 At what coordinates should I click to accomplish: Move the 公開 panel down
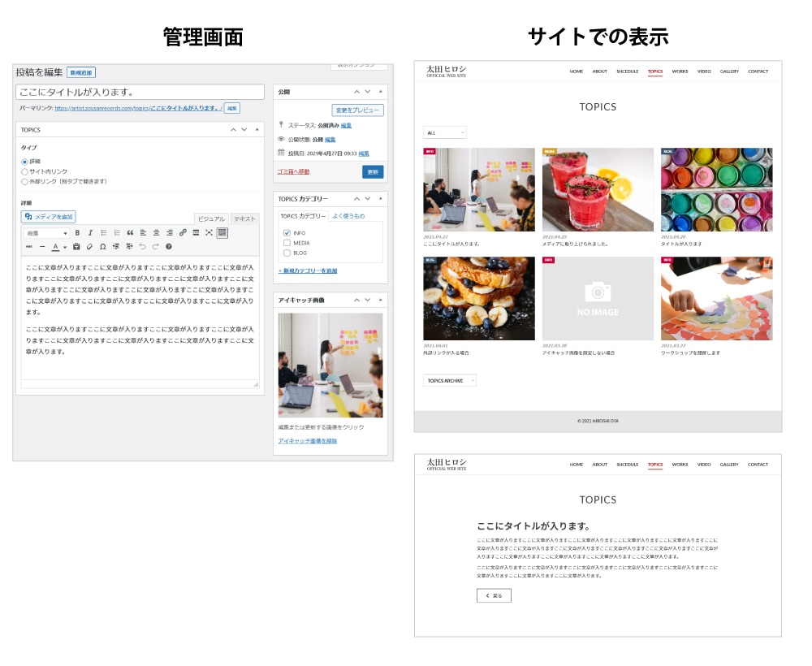[x=368, y=92]
